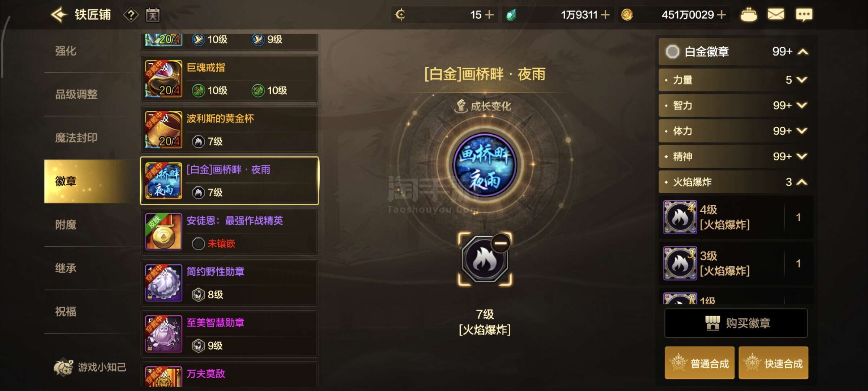Go back using the arrow icon
This screenshot has height=391, width=868.
pos(59,15)
